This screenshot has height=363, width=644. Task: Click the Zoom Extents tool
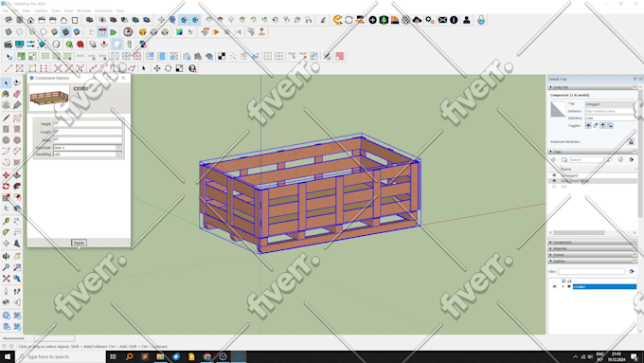6,279
